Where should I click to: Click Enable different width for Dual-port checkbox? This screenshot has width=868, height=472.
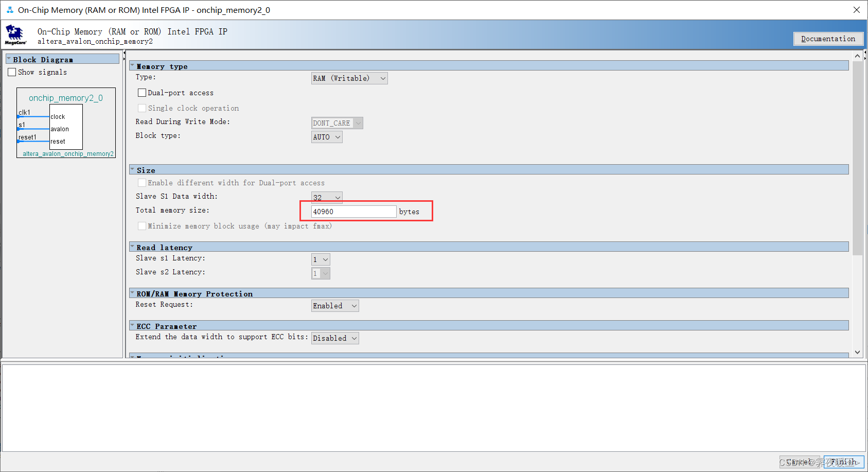coord(142,183)
